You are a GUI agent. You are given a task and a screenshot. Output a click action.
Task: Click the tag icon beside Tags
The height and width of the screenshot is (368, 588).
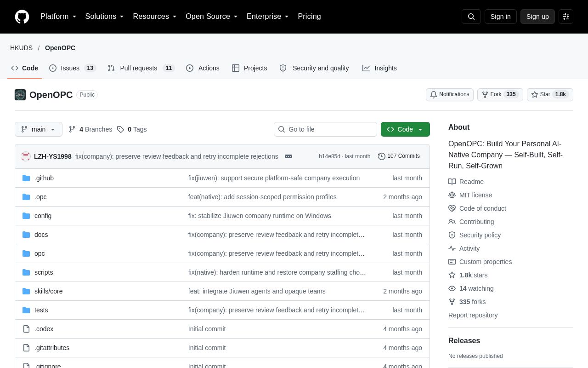click(120, 129)
